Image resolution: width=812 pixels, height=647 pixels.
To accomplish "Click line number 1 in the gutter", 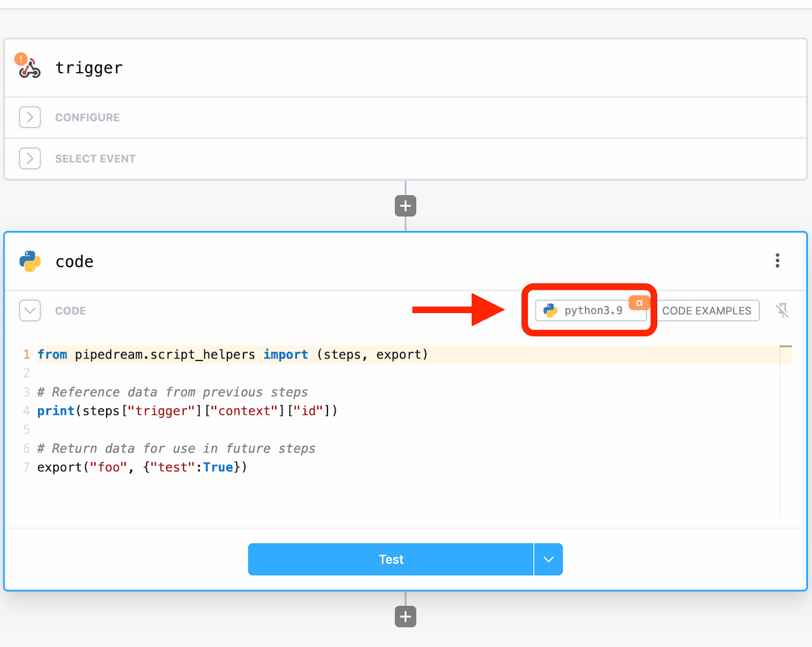I will (26, 354).
